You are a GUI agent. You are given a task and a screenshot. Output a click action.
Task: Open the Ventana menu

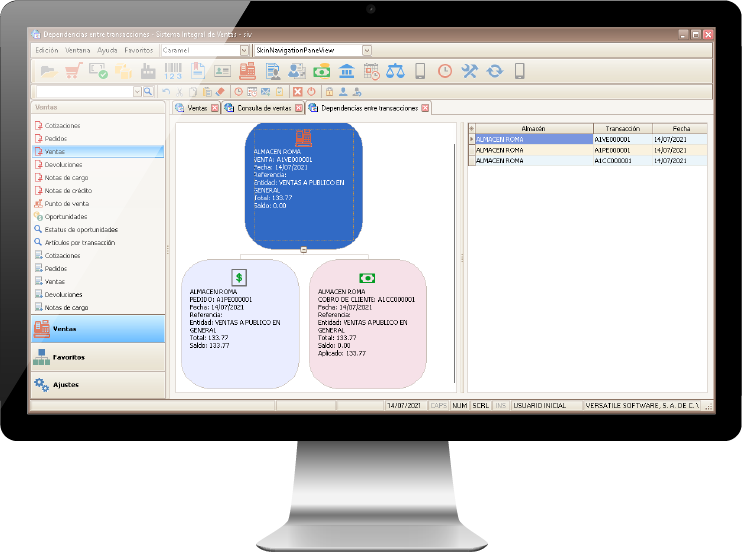78,50
